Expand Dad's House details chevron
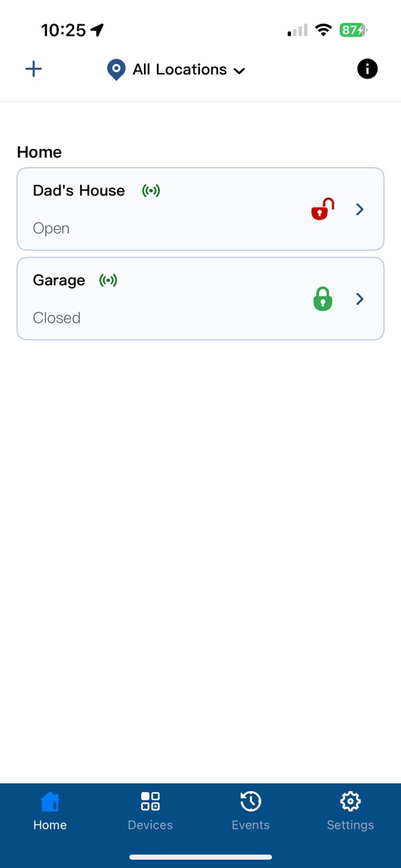Image resolution: width=401 pixels, height=868 pixels. tap(360, 209)
